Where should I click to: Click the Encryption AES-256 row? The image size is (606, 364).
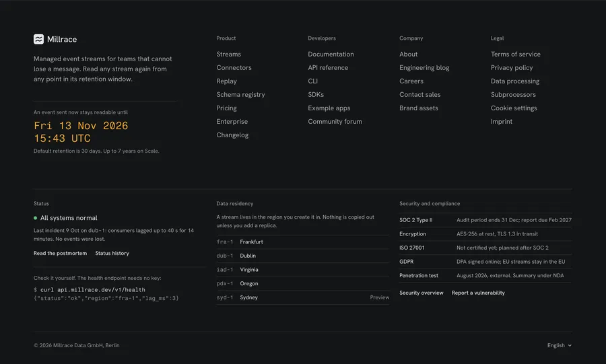click(485, 234)
